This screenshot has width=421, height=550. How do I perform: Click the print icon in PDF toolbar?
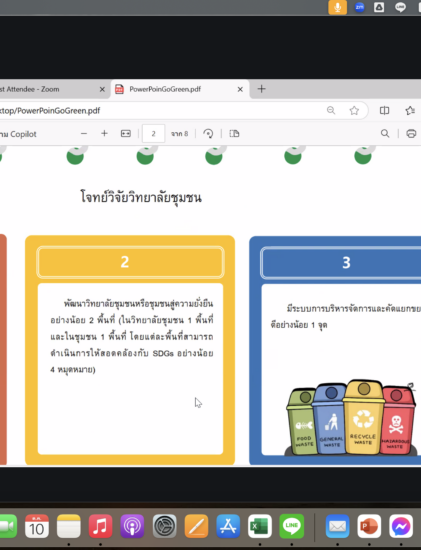[411, 134]
